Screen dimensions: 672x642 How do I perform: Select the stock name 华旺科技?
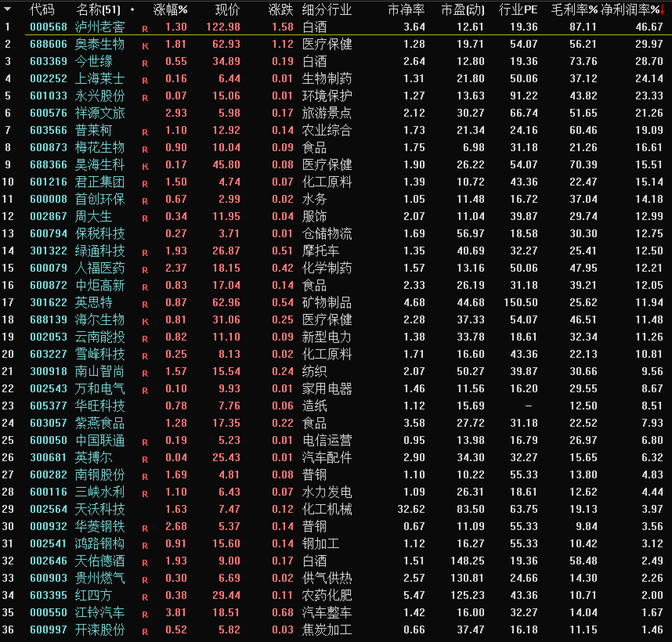(x=100, y=406)
